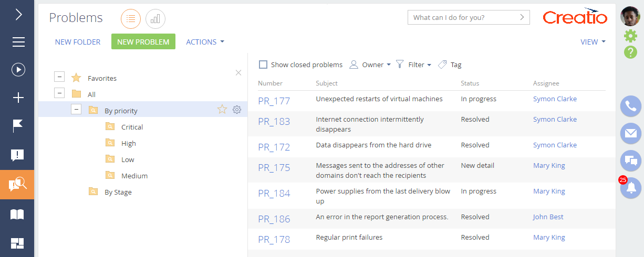Open problem PR_177 link
This screenshot has width=644, height=257.
[274, 101]
